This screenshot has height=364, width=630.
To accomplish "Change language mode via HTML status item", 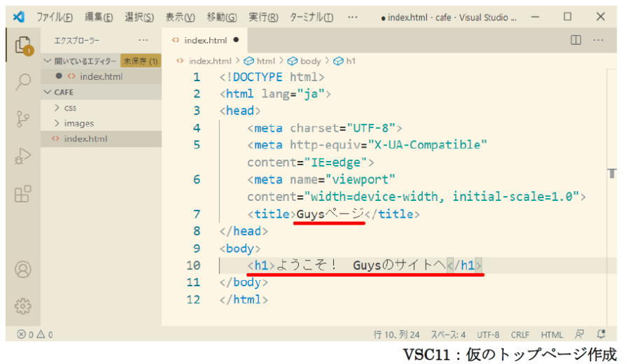I will click(x=552, y=335).
